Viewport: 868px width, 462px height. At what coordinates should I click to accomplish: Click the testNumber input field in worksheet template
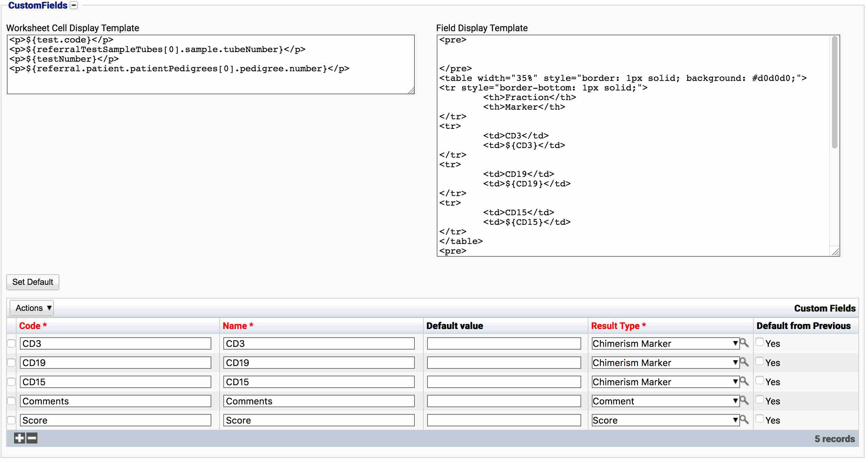tap(65, 60)
